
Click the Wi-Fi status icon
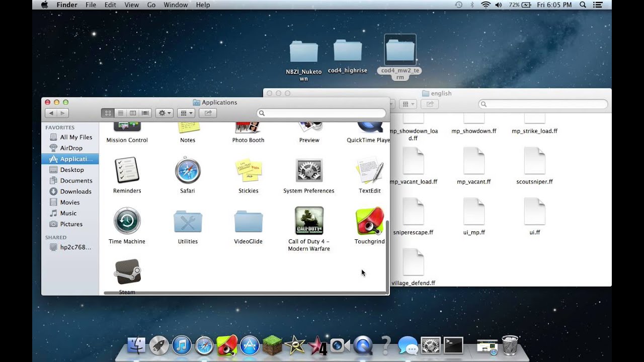point(486,5)
